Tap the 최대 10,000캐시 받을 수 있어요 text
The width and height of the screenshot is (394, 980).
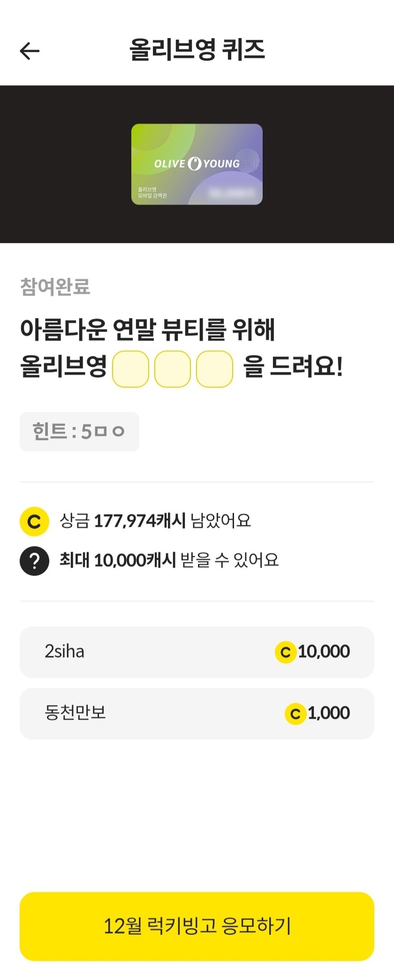click(x=169, y=560)
